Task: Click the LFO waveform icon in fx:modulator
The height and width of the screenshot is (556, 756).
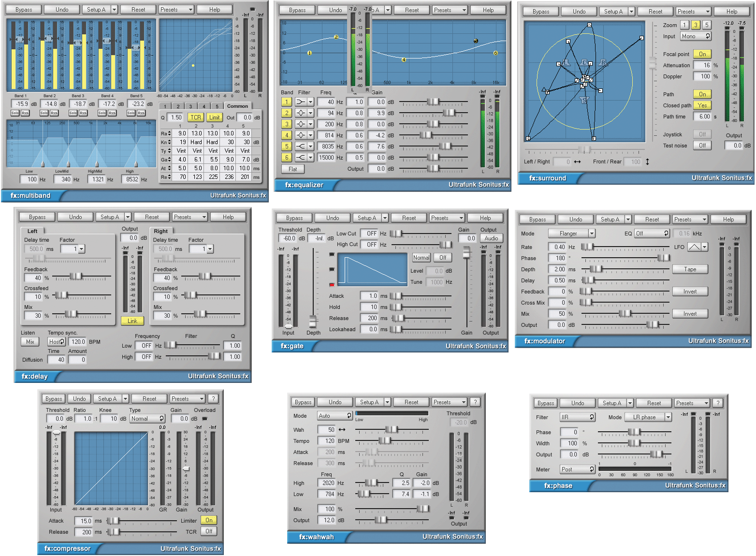Action: 695,247
